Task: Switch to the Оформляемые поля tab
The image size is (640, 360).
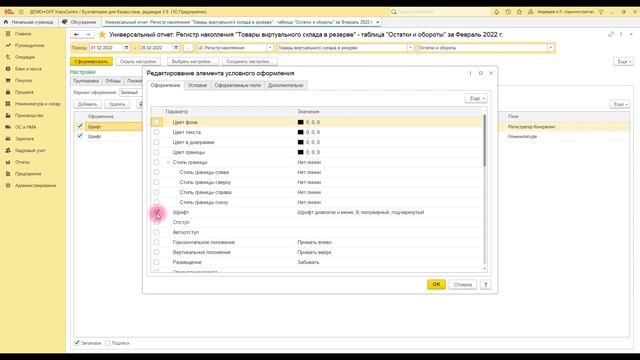Action: (238, 85)
